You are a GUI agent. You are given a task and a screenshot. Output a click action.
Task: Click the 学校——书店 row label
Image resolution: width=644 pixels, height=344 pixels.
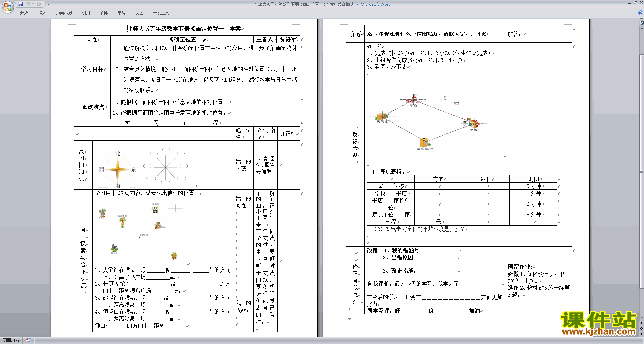coord(391,193)
